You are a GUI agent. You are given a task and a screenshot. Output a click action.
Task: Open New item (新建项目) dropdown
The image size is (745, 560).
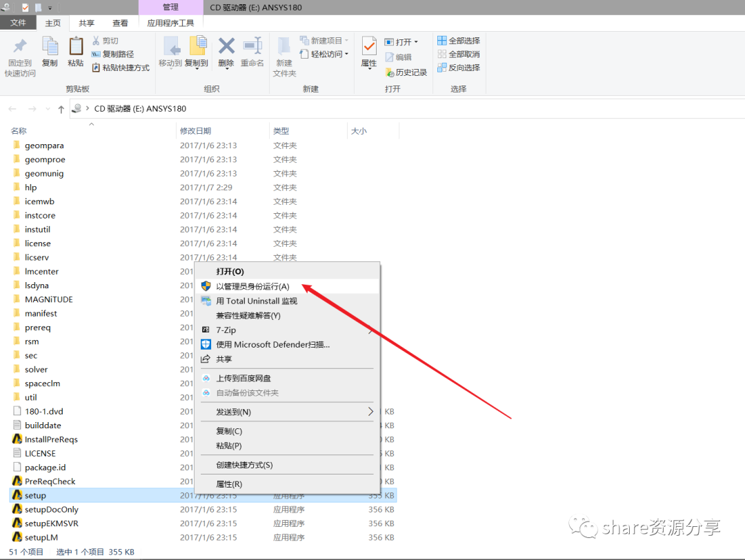[324, 41]
